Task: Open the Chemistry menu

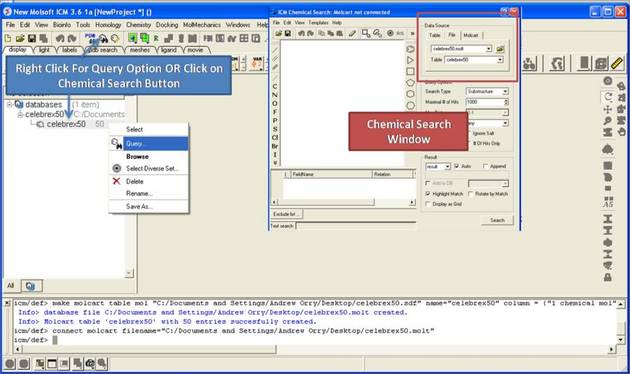Action: [x=138, y=25]
